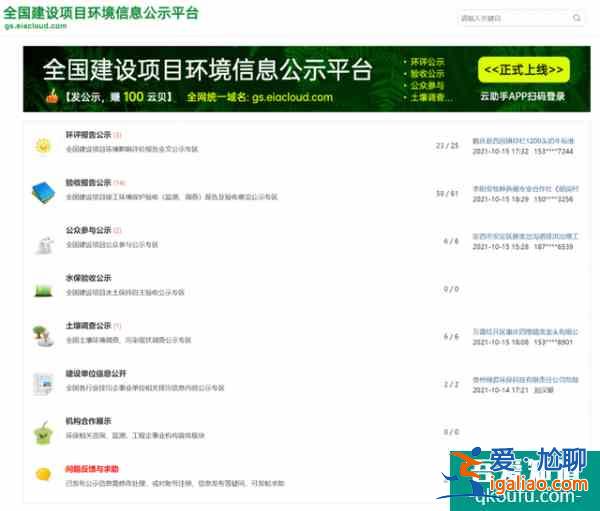The image size is (600, 511).
Task: Click the 云助手APP扫码登录 text in banner
Action: 523,96
